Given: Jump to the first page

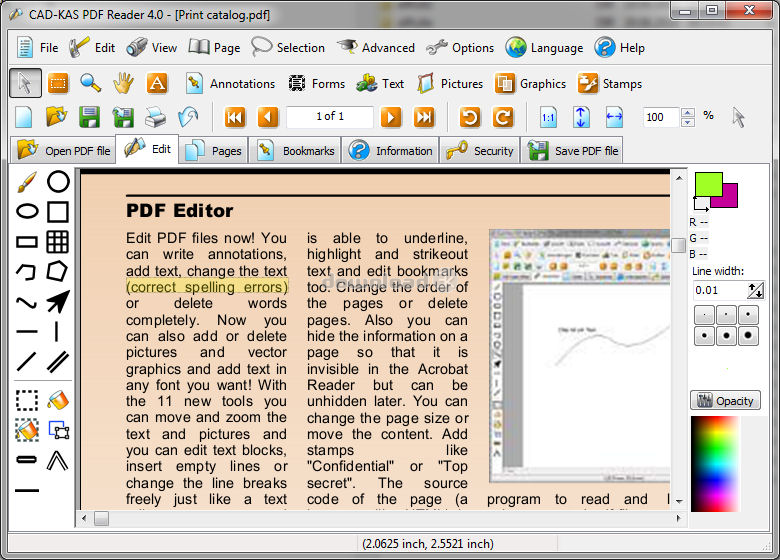Looking at the screenshot, I should (x=235, y=117).
